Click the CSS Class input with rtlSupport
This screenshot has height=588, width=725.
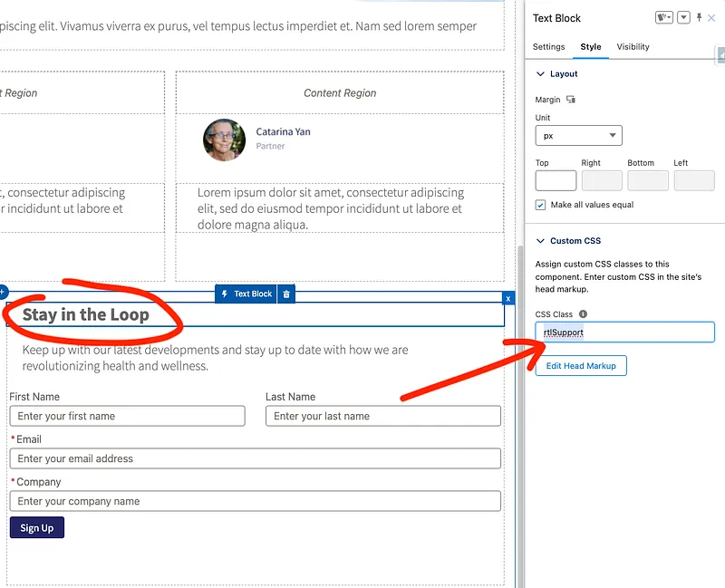point(624,332)
